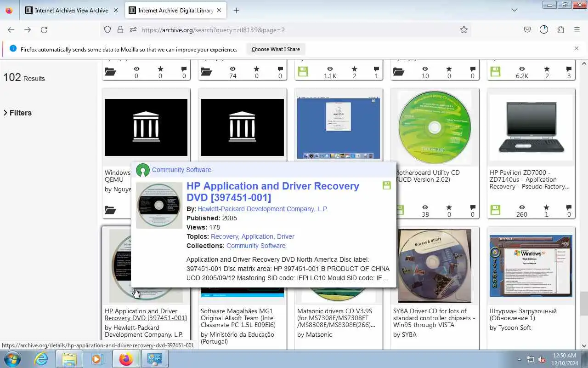This screenshot has height=368, width=588.
Task: Open Windows Explorer folder in taskbar
Action: (69, 359)
